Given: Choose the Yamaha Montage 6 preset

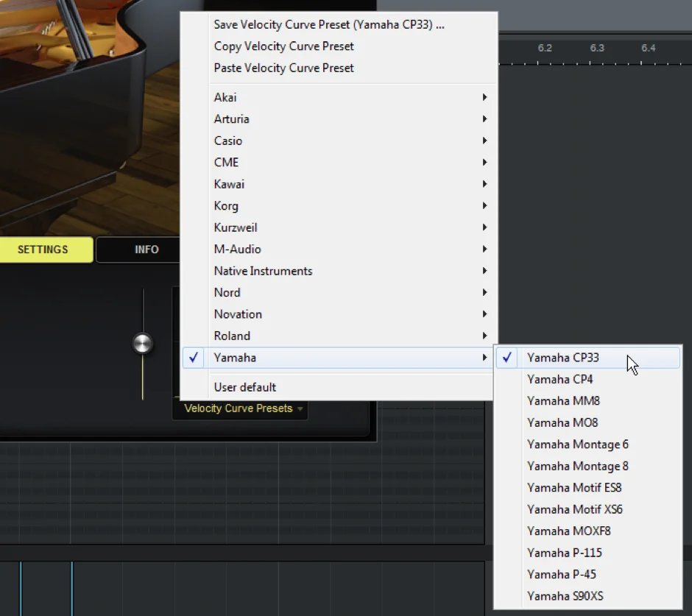Looking at the screenshot, I should coord(588,445).
